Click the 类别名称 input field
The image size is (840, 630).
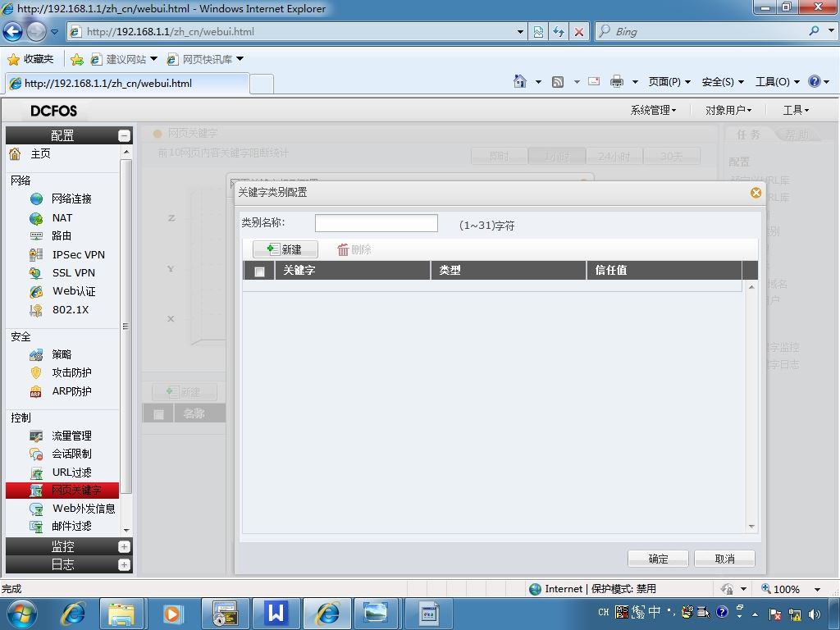point(376,223)
